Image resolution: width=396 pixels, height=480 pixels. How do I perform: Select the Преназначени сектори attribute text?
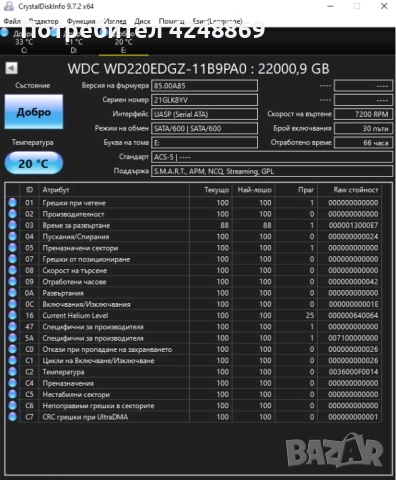click(x=80, y=248)
